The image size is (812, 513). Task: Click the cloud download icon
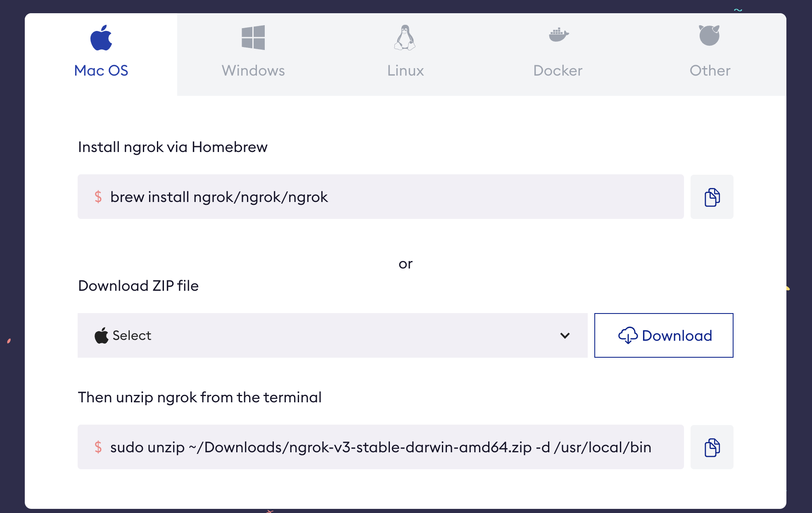627,335
